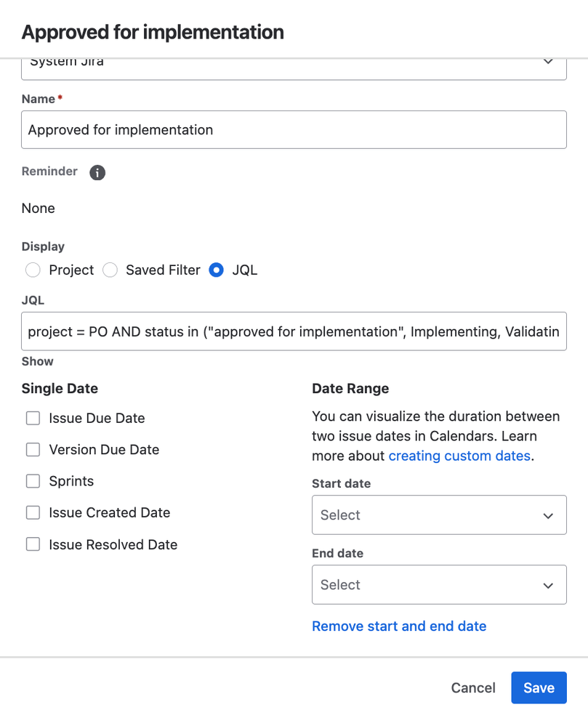Viewport: 588px width, 726px height.
Task: Click into the JQL query field
Action: tap(294, 331)
